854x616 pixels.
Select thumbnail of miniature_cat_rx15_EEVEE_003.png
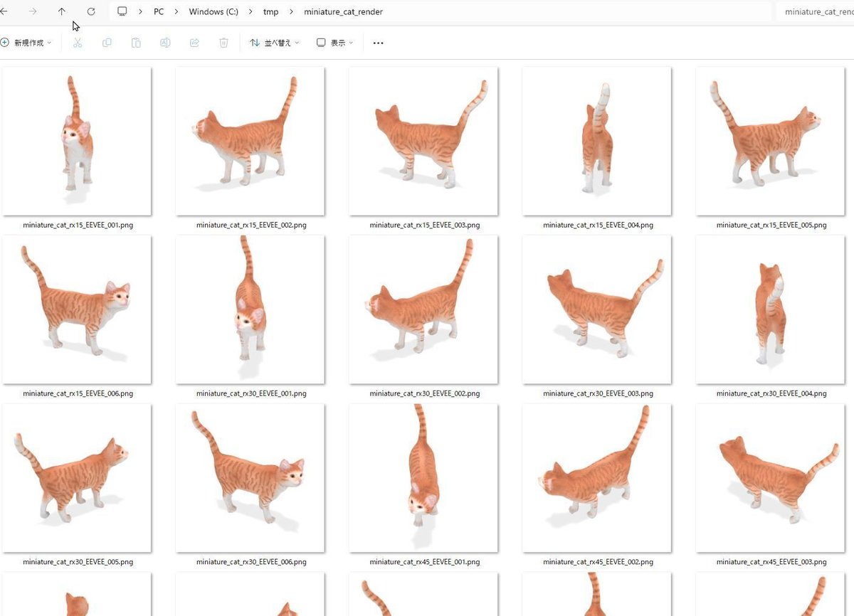click(423, 142)
